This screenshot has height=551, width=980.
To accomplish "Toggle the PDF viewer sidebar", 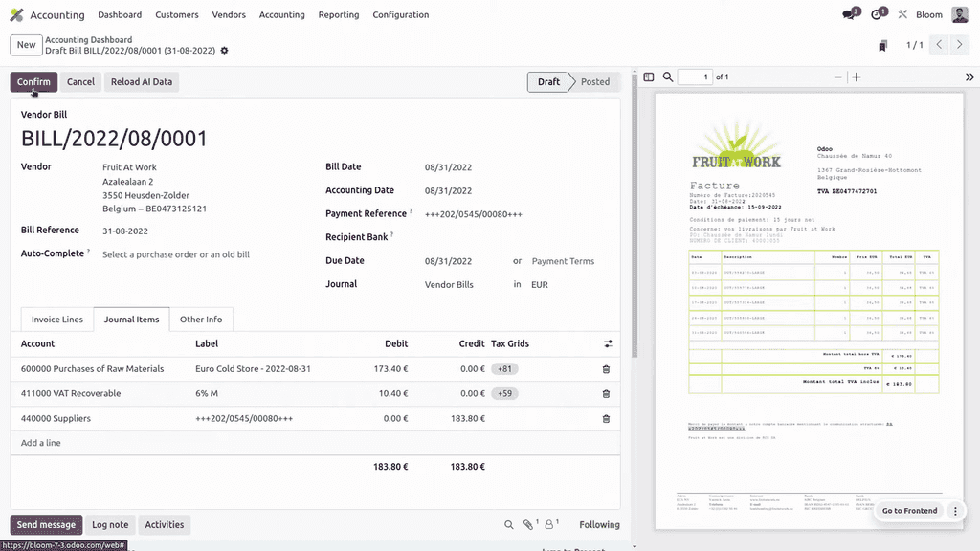I will tap(648, 77).
